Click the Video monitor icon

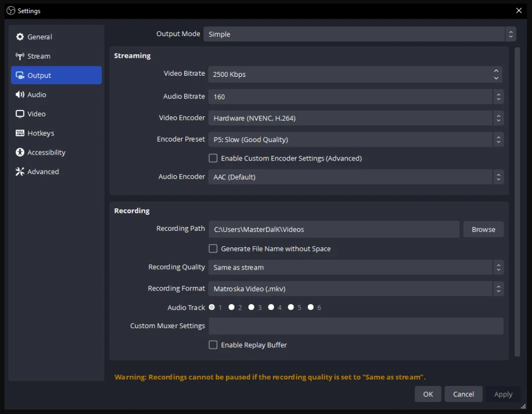tap(20, 114)
